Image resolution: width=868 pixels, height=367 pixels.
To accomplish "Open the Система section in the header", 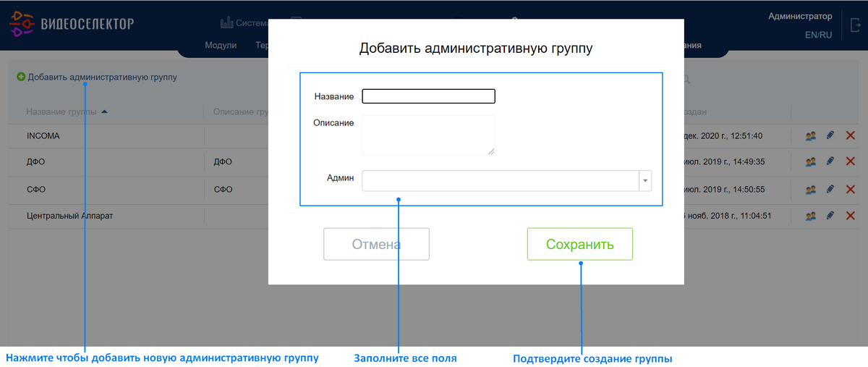I will click(244, 22).
